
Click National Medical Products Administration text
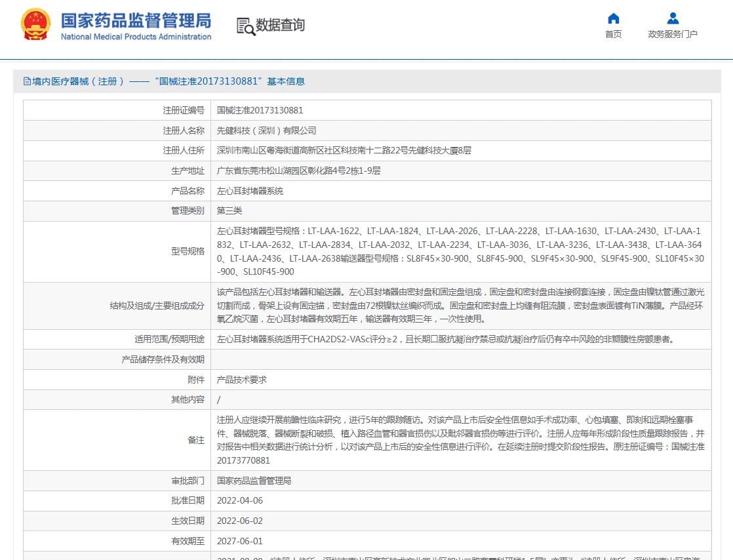pos(136,37)
